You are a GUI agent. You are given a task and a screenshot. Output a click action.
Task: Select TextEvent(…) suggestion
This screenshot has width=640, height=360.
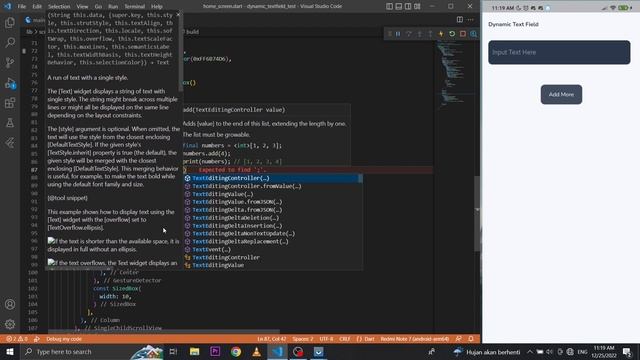coord(272,249)
